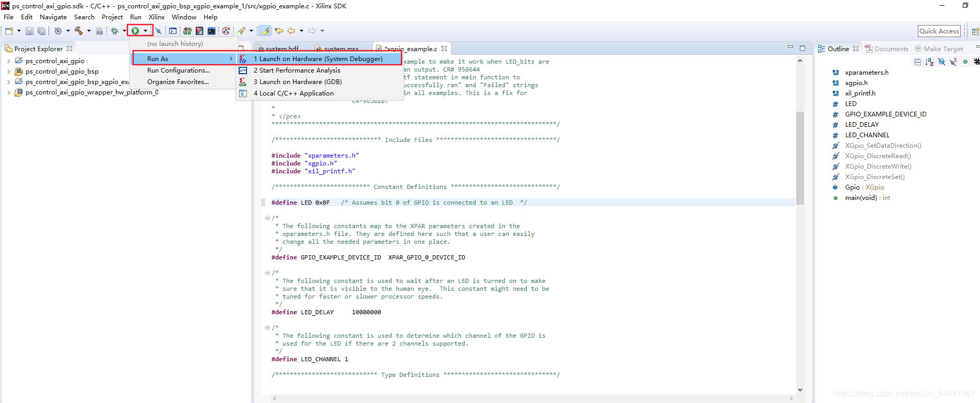Viewport: 980px width, 403px height.
Task: Click the editor horizontal scroll right arrow
Action: pos(792,398)
